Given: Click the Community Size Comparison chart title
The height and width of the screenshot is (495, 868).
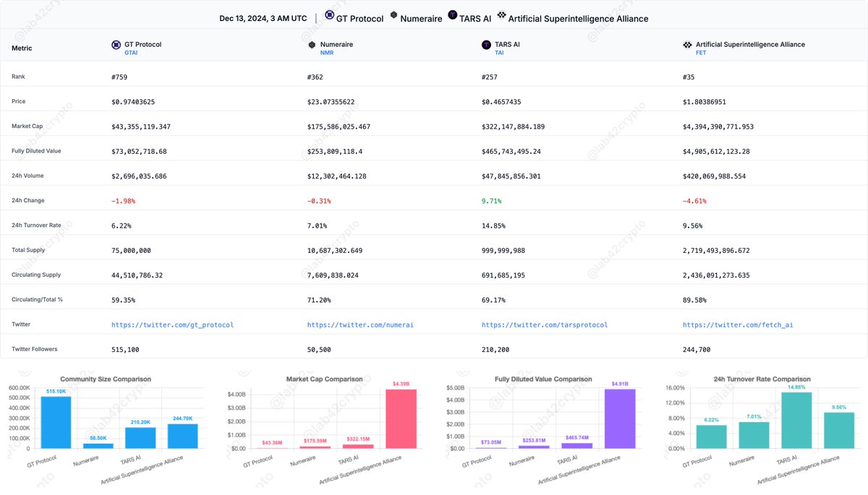Looking at the screenshot, I should click(106, 379).
